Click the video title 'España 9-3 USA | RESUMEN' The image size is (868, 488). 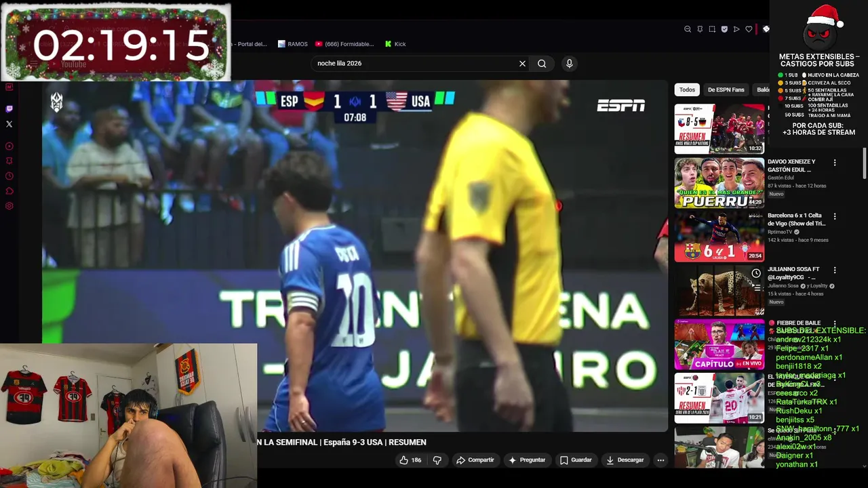coord(375,442)
